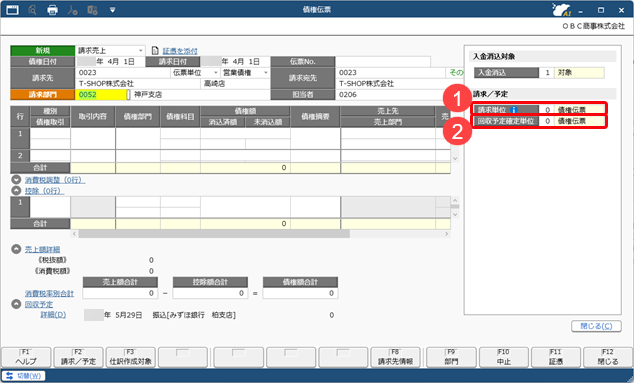
Task: Click the 回収予定確定単位 value field
Action: click(572, 121)
